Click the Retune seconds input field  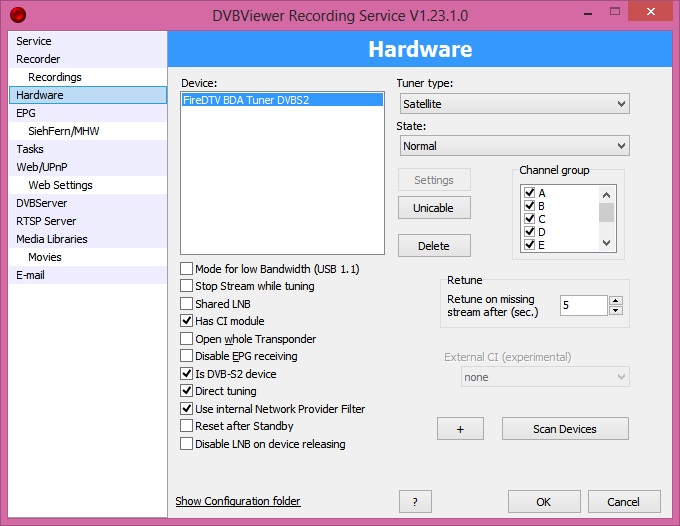(x=584, y=305)
